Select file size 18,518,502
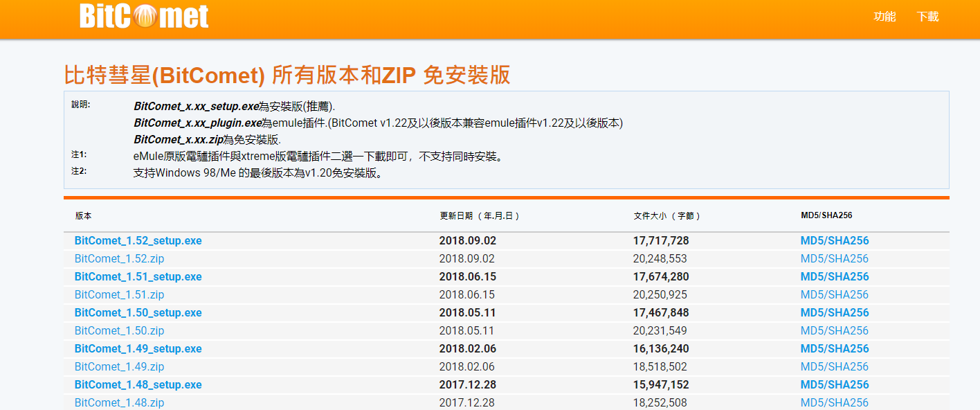This screenshot has height=410, width=980. click(660, 367)
